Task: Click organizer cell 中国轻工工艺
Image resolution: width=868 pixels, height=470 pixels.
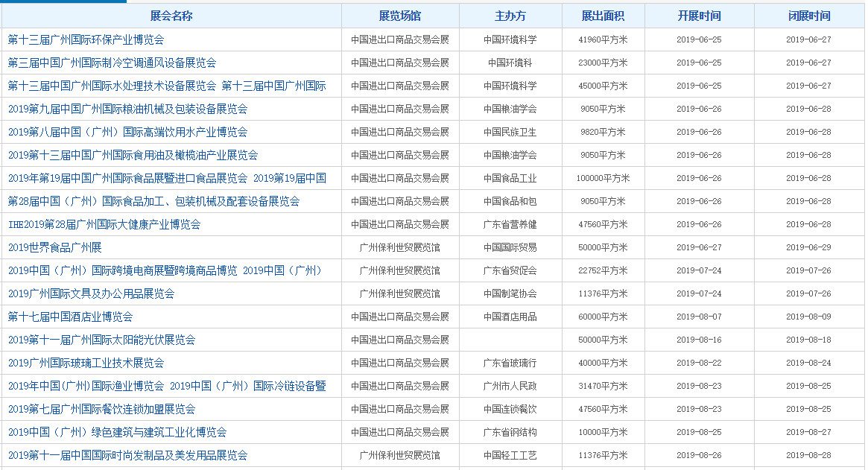Action: [x=510, y=456]
